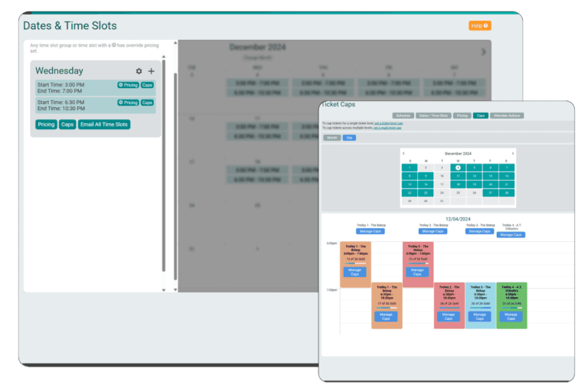Select December 4 in the mini calendar
Image resolution: width=588 pixels, height=392 pixels.
click(458, 167)
